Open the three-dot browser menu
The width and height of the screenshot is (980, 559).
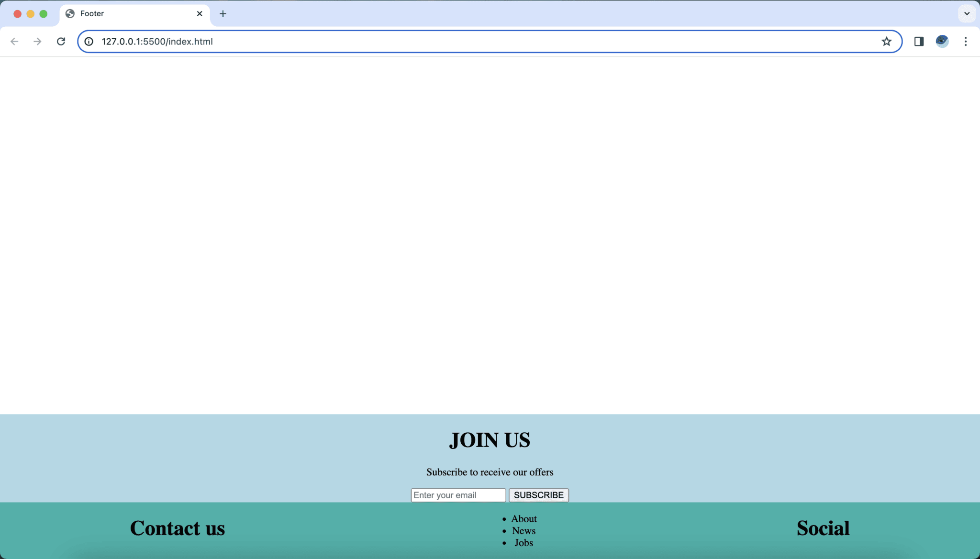point(966,41)
